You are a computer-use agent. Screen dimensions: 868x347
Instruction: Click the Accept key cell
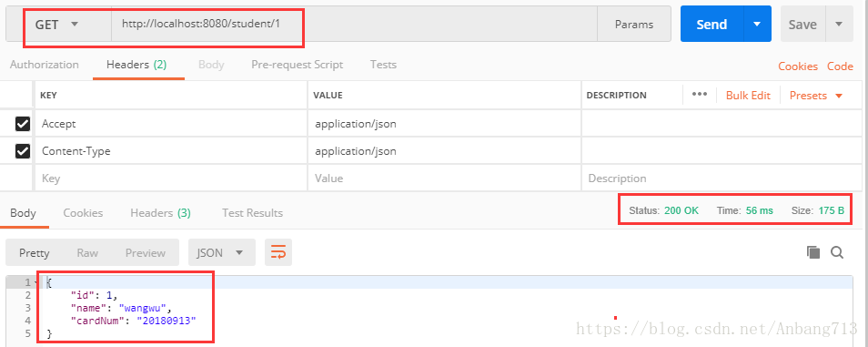171,124
